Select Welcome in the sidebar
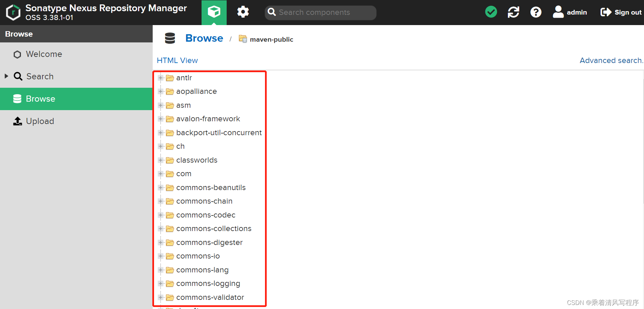 (76, 54)
